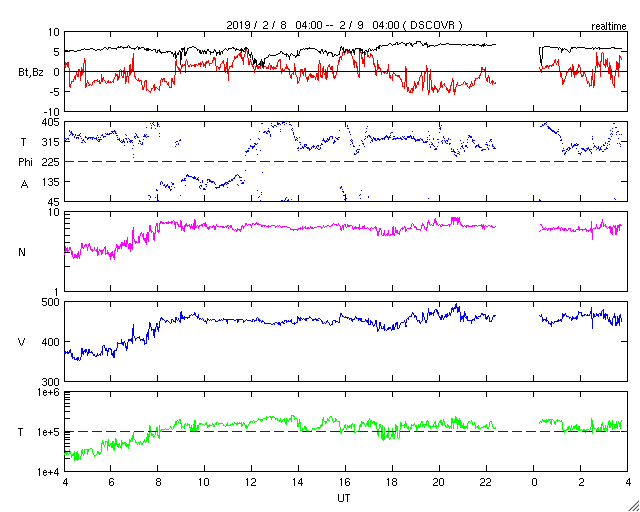
Task: Click the 'UT' x-axis label
Action: point(344,498)
